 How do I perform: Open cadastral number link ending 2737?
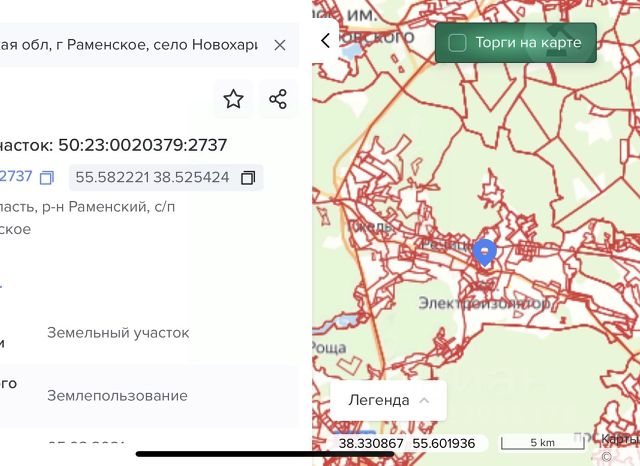coord(16,176)
